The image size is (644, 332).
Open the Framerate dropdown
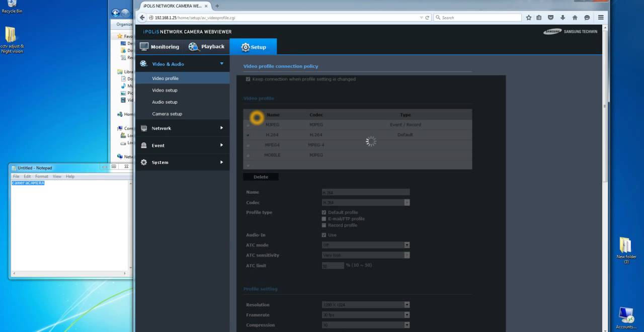click(366, 315)
